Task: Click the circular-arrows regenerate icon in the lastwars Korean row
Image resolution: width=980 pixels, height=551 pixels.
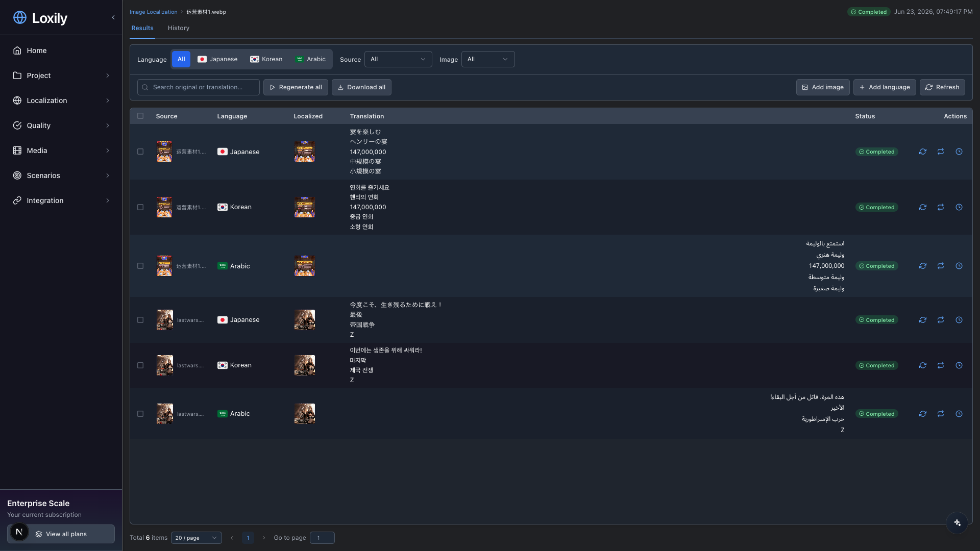Action: pos(923,365)
